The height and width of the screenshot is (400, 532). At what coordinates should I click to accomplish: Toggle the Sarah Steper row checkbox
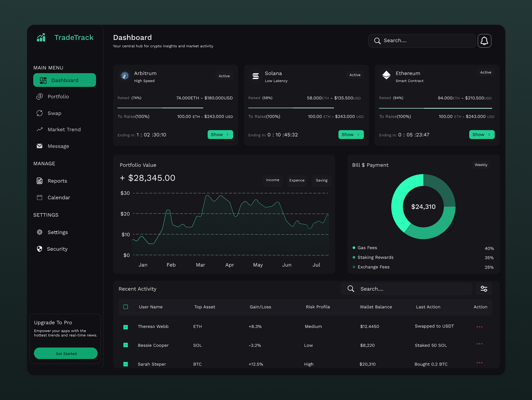tap(125, 364)
